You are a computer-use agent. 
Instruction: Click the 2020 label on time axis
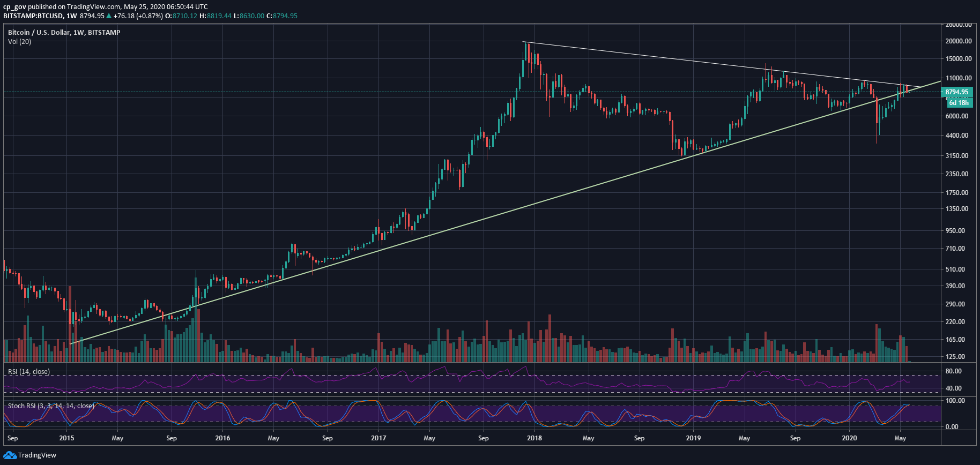(x=849, y=438)
